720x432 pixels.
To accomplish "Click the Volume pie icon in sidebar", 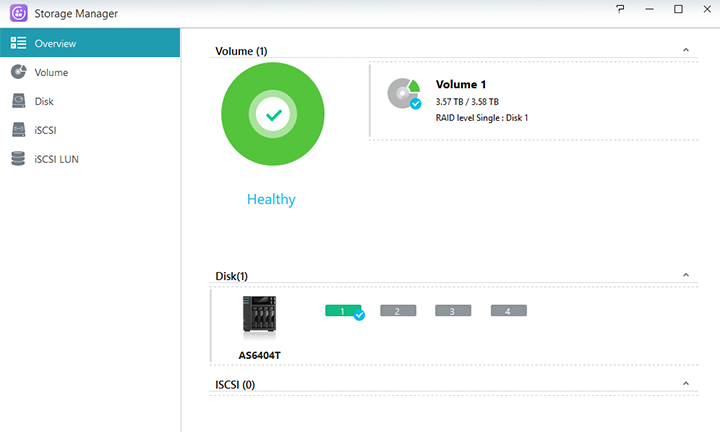I will (18, 72).
